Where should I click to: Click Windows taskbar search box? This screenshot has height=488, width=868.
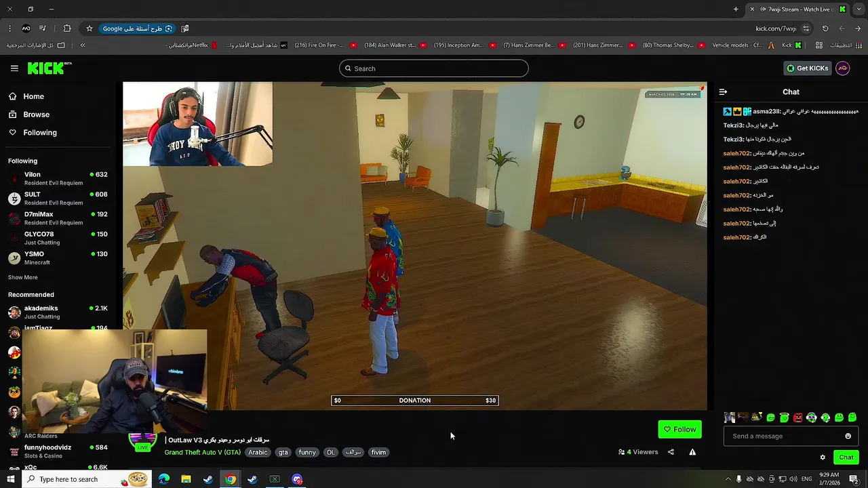click(87, 479)
